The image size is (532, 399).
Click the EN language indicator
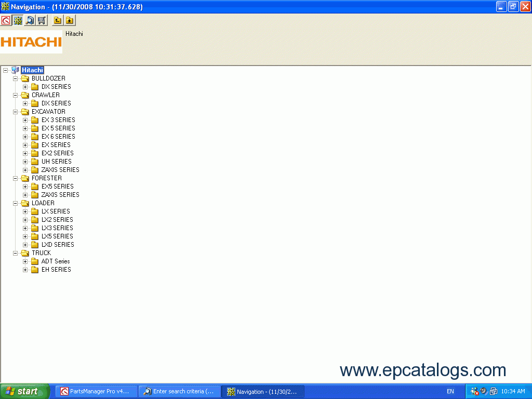450,391
